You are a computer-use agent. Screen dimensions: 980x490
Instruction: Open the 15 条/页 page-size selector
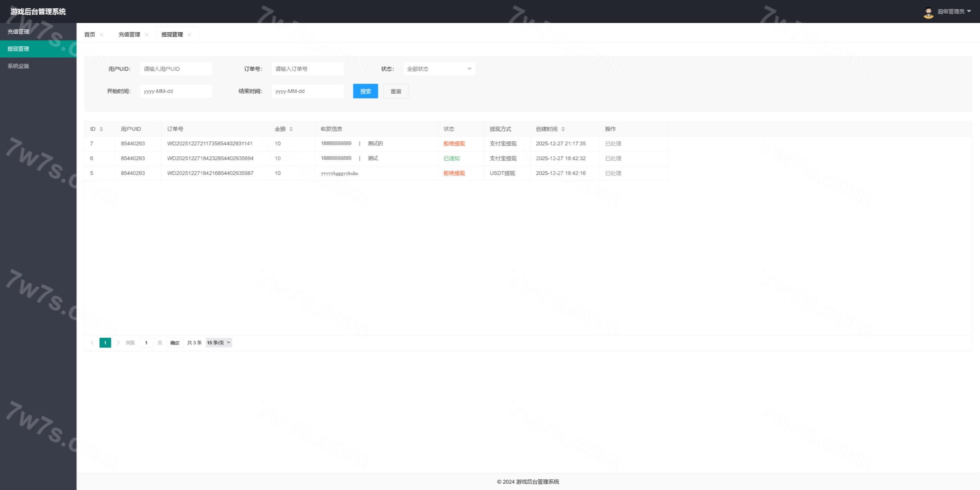(x=219, y=343)
